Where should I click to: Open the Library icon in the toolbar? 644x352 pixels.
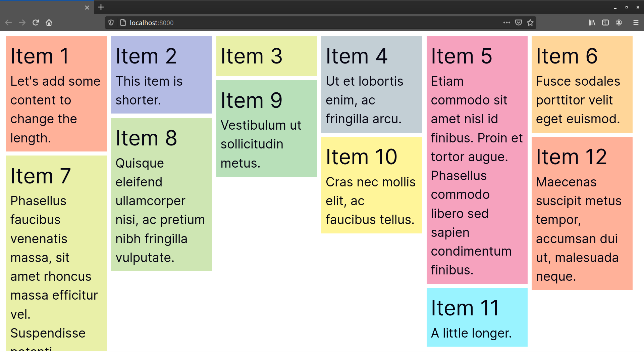[592, 23]
